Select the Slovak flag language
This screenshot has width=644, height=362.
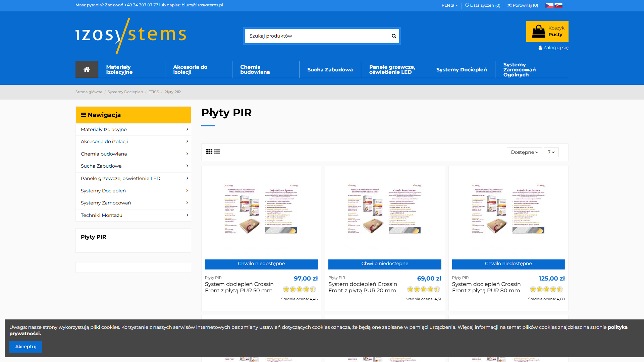coord(558,5)
